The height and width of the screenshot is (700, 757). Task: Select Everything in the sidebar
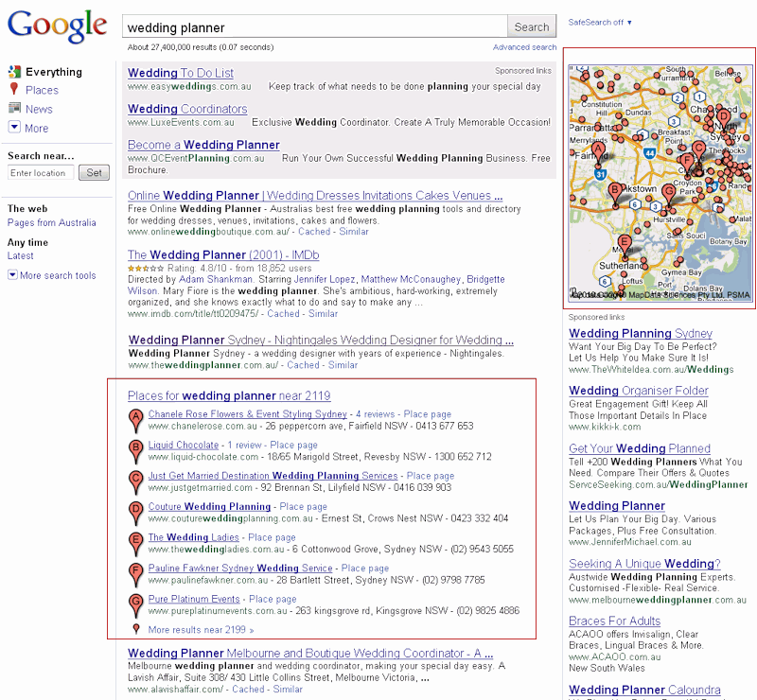(x=54, y=72)
